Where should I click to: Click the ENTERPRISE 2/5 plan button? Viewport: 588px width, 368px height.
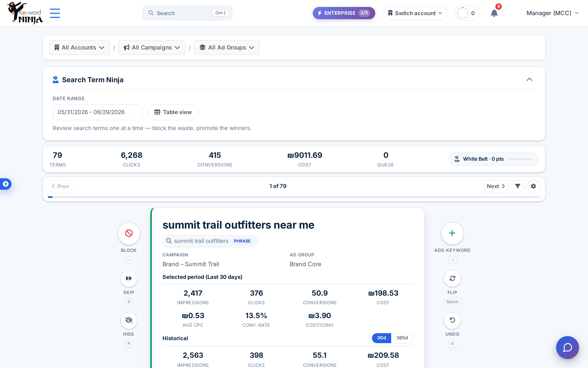(344, 13)
